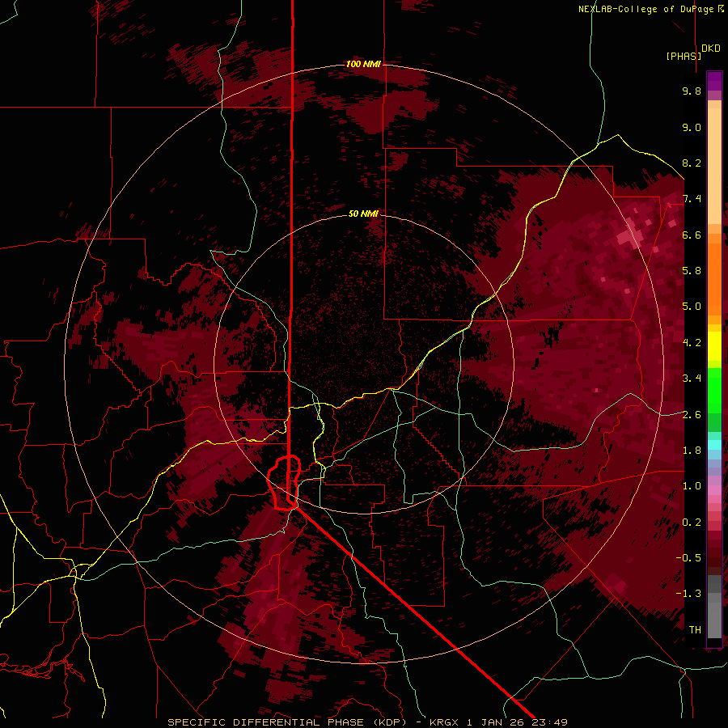Click the -0.5 scale value

click(x=688, y=558)
